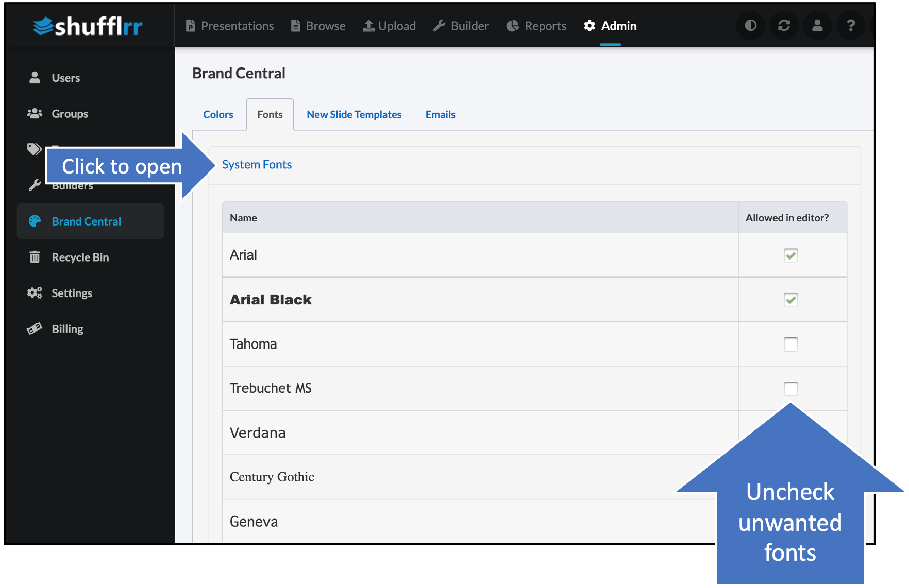Click the shufflrr logo
This screenshot has width=909, height=588.
(88, 26)
